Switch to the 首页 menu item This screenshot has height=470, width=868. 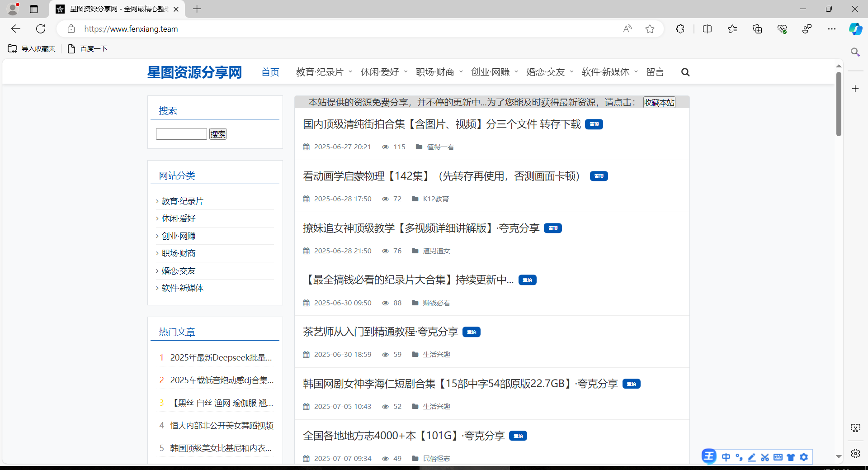pos(270,72)
